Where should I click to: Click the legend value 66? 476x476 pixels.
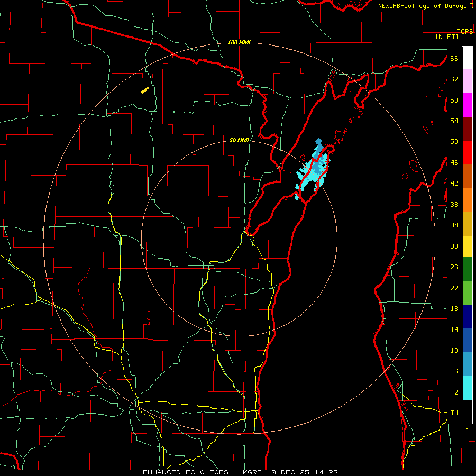pyautogui.click(x=454, y=58)
